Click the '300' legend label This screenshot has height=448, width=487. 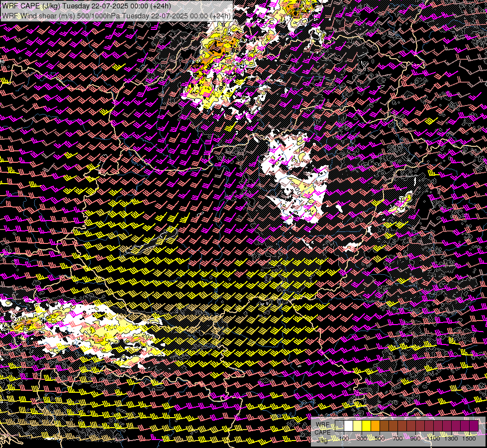click(362, 439)
